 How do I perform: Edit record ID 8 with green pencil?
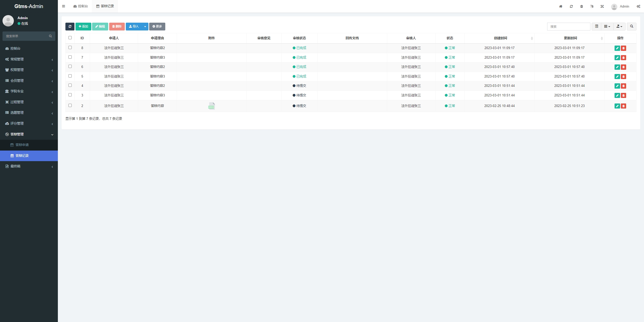(617, 48)
